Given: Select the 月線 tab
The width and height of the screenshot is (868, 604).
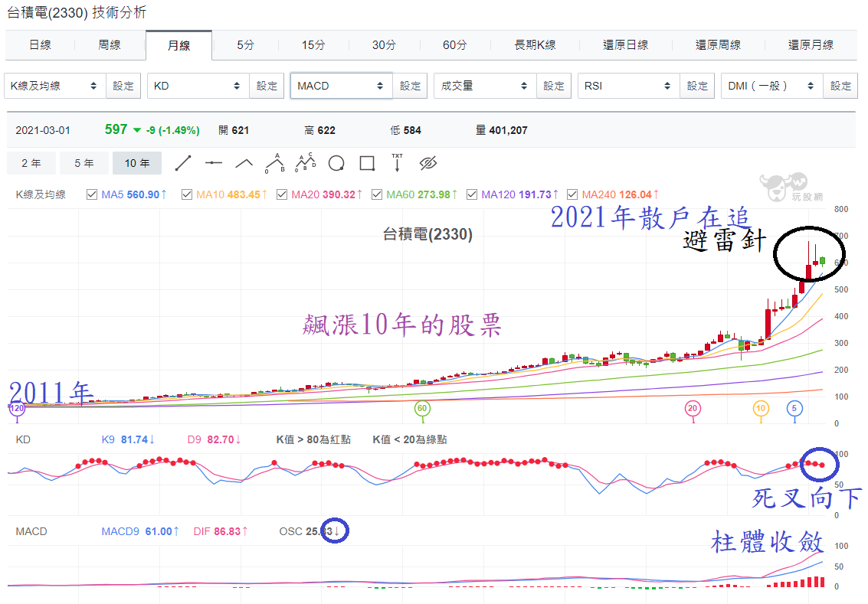Looking at the screenshot, I should [x=179, y=45].
